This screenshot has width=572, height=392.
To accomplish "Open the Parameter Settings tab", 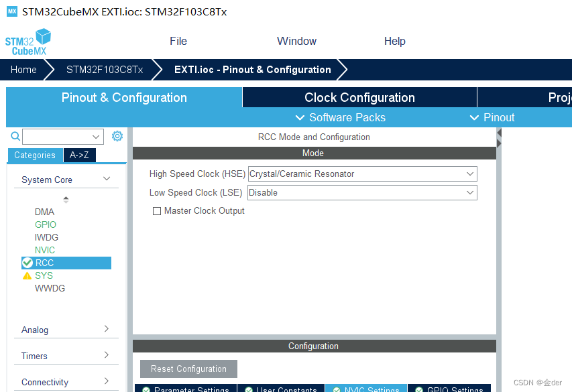I will click(186, 389).
